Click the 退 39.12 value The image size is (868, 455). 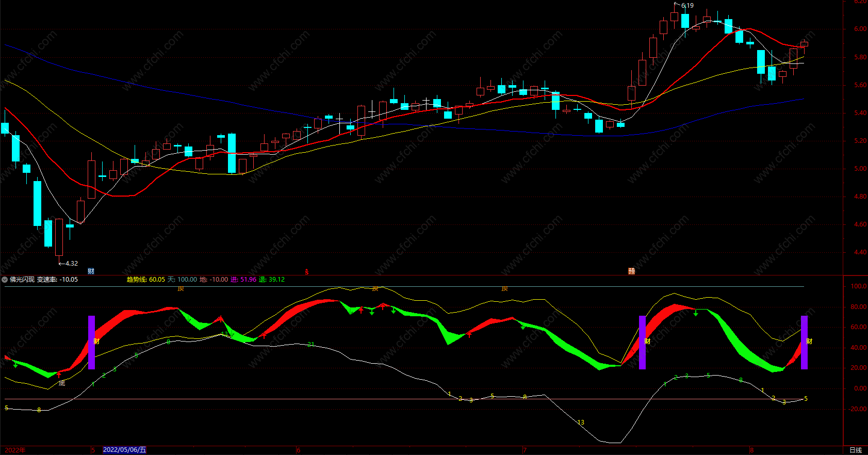pos(272,280)
